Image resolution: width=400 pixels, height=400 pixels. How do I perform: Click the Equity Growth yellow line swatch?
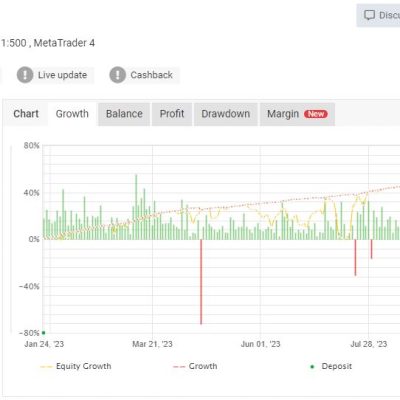(x=46, y=367)
